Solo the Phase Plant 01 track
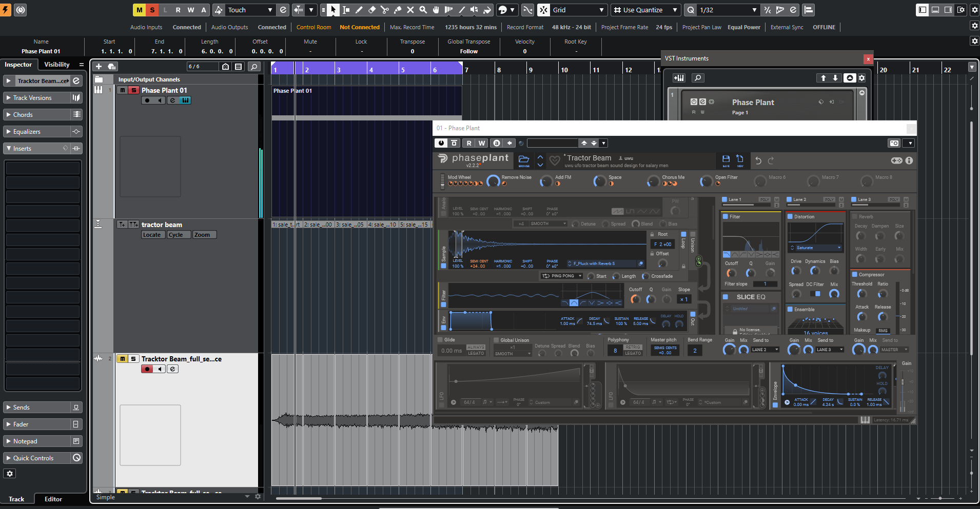 pos(133,90)
